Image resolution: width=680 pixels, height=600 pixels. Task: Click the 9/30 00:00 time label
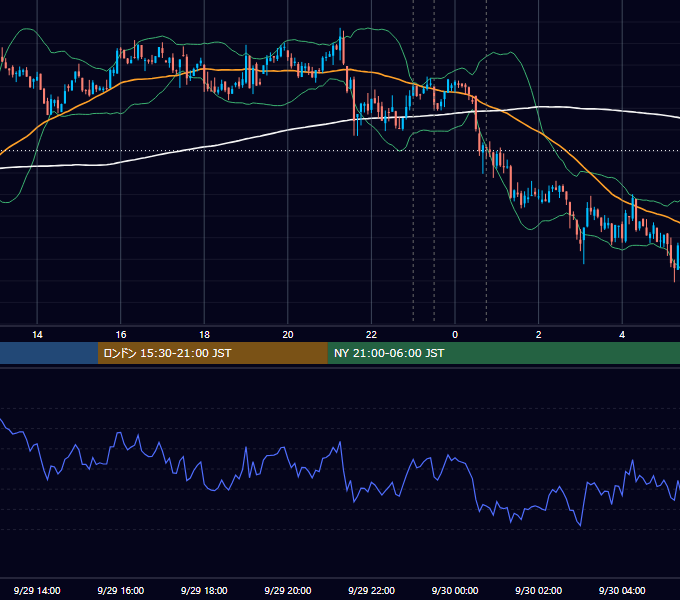point(455,590)
